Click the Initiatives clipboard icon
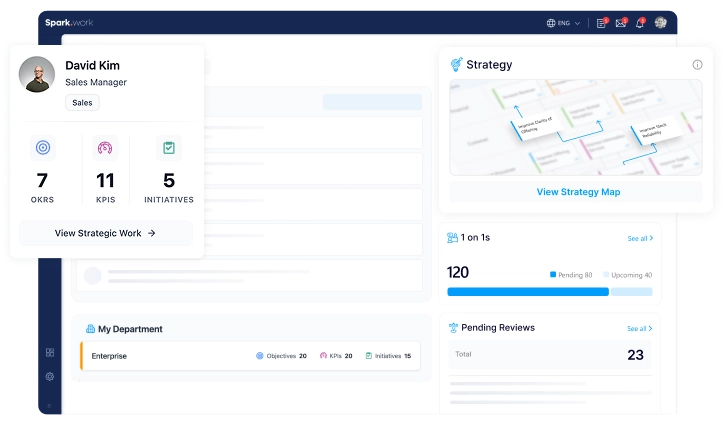 pyautogui.click(x=168, y=148)
